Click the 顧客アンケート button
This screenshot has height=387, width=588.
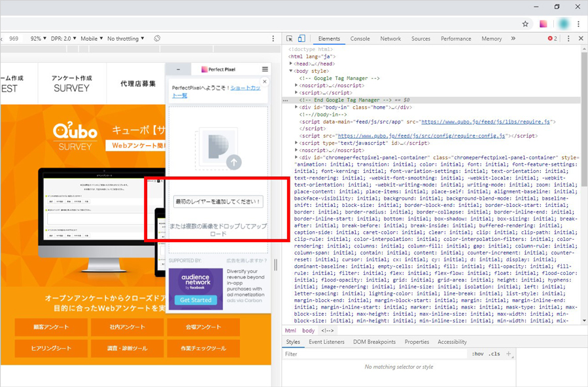(51, 327)
